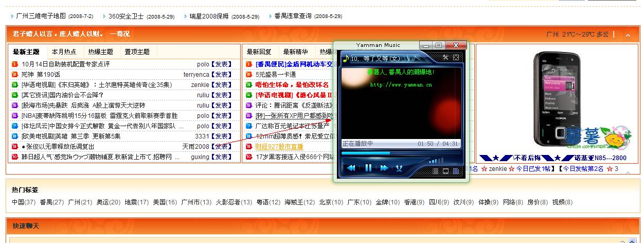
Task: Click the music note icon in player
Action: click(346, 58)
